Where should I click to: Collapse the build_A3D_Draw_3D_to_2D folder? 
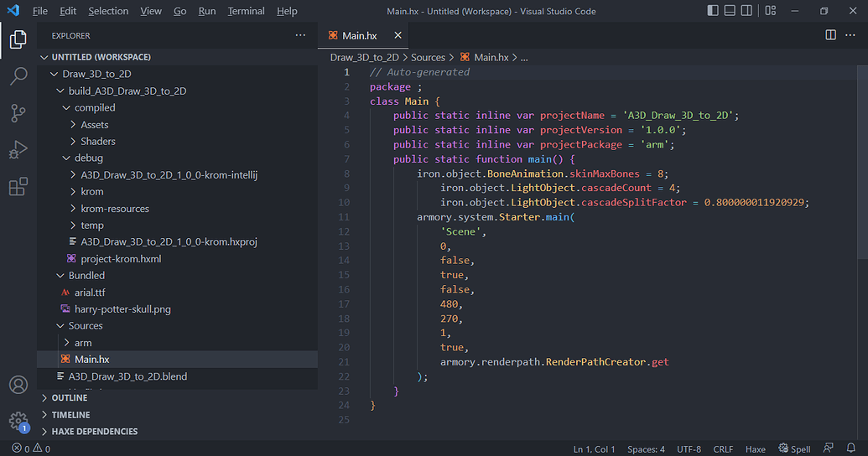[x=177, y=91]
